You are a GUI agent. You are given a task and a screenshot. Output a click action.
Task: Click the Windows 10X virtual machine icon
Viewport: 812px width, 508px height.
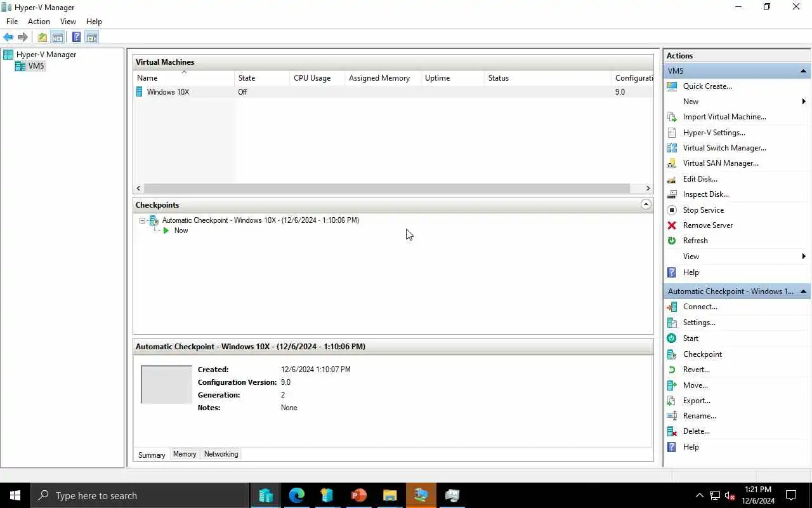pos(140,92)
